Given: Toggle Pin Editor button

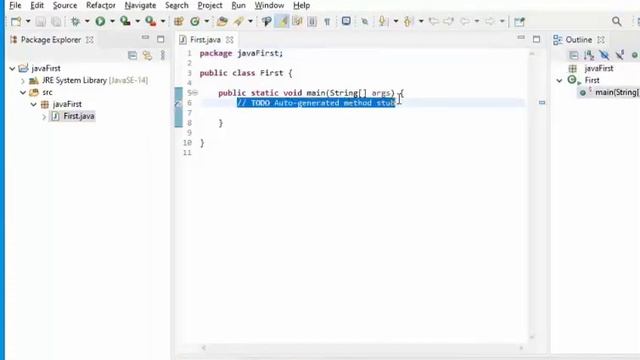Looking at the screenshot, I should coord(519,22).
